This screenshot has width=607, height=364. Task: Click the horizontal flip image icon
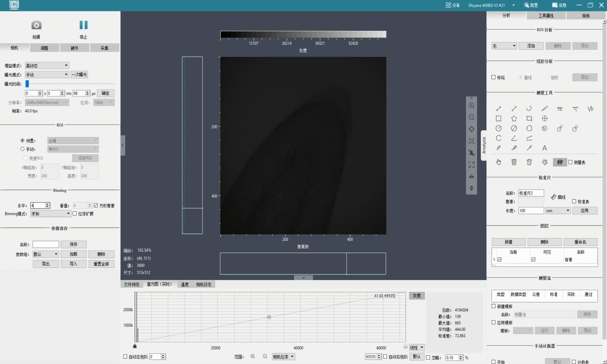pyautogui.click(x=472, y=176)
